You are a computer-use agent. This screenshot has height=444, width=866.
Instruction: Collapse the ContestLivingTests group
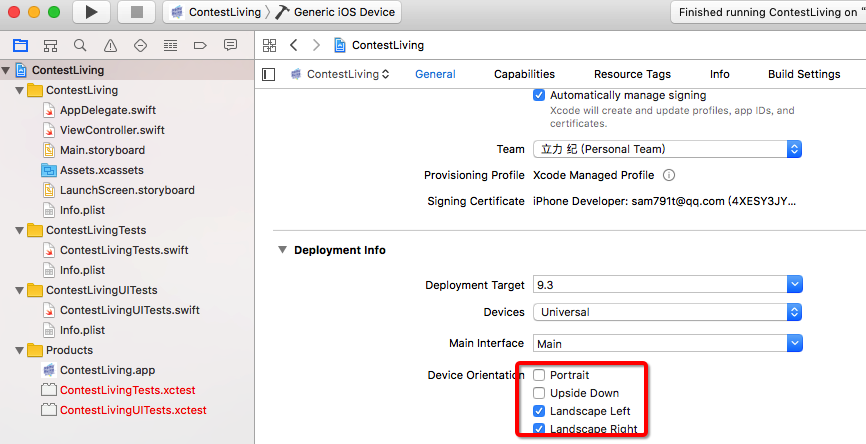20,230
